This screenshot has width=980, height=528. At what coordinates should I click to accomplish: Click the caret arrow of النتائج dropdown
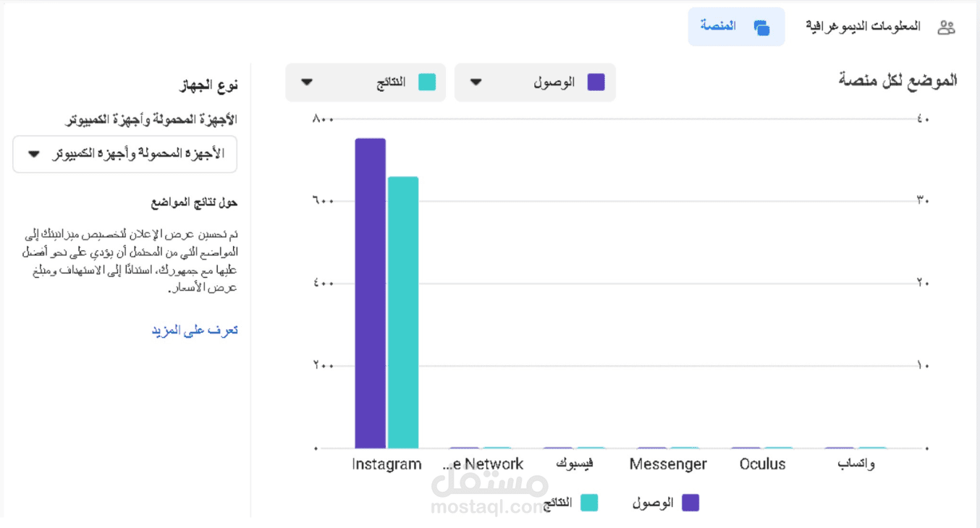pyautogui.click(x=307, y=82)
